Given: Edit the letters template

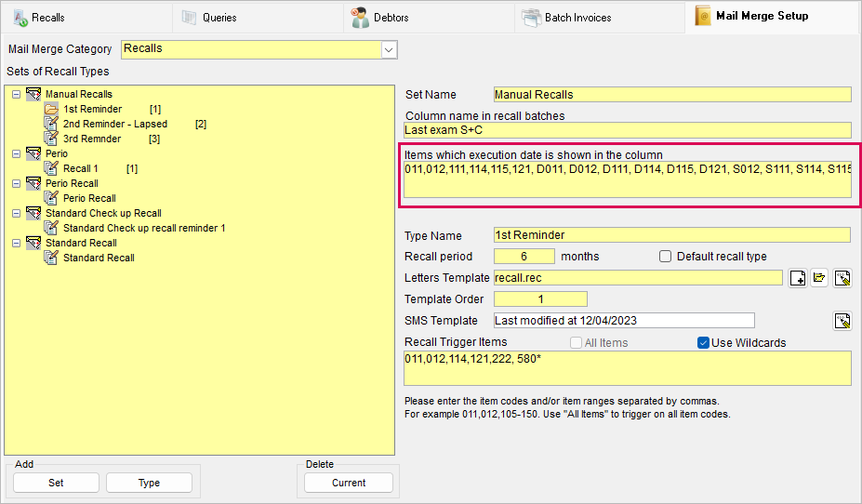Looking at the screenshot, I should [x=842, y=278].
